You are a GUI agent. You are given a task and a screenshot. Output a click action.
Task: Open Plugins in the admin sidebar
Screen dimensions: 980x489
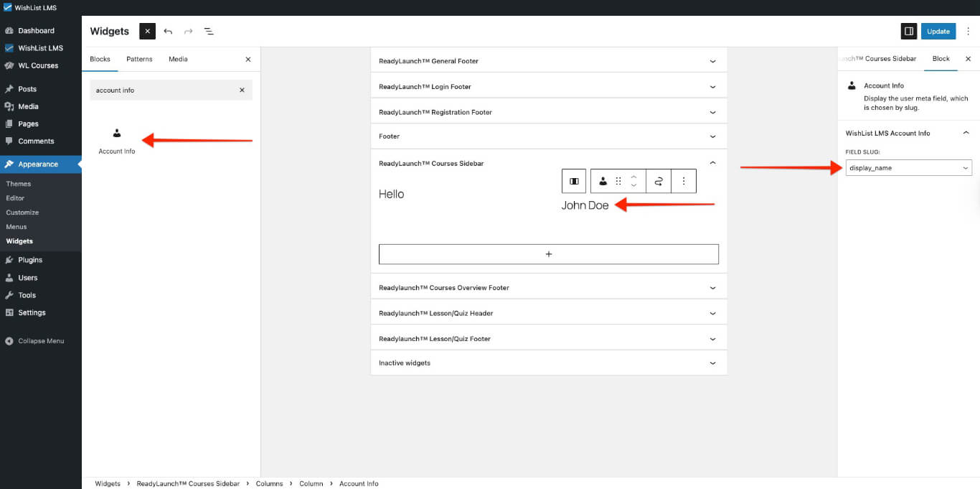(x=30, y=260)
